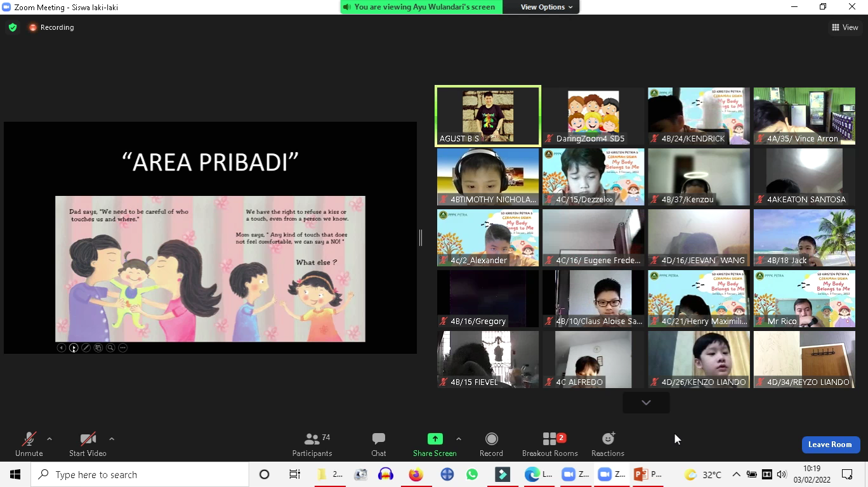Select 4B/37/Kenzou video tile
The image size is (868, 487).
pyautogui.click(x=699, y=177)
